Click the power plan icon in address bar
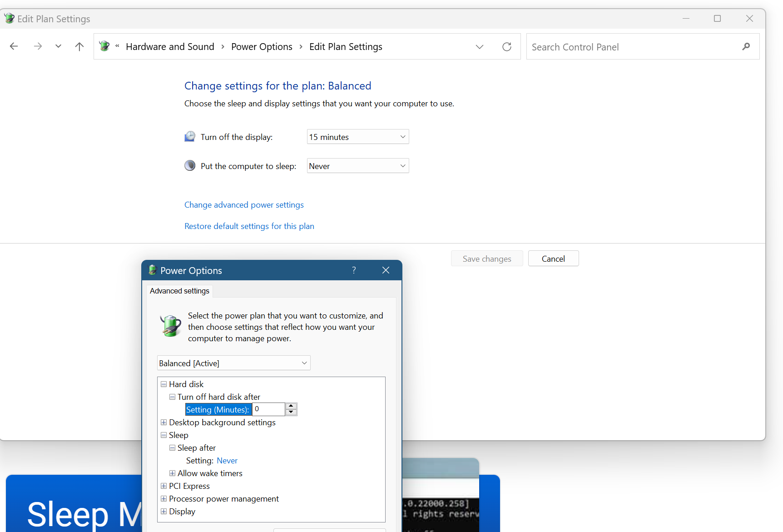Image resolution: width=783 pixels, height=532 pixels. point(104,46)
